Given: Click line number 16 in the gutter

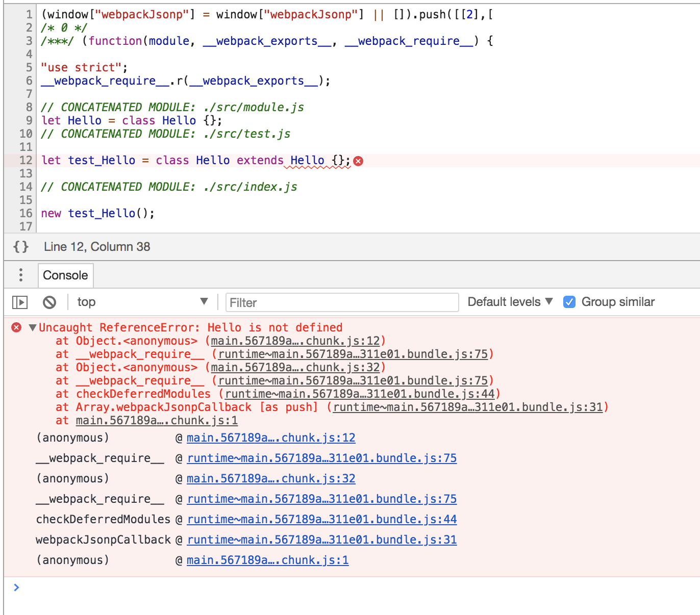Looking at the screenshot, I should 26,213.
